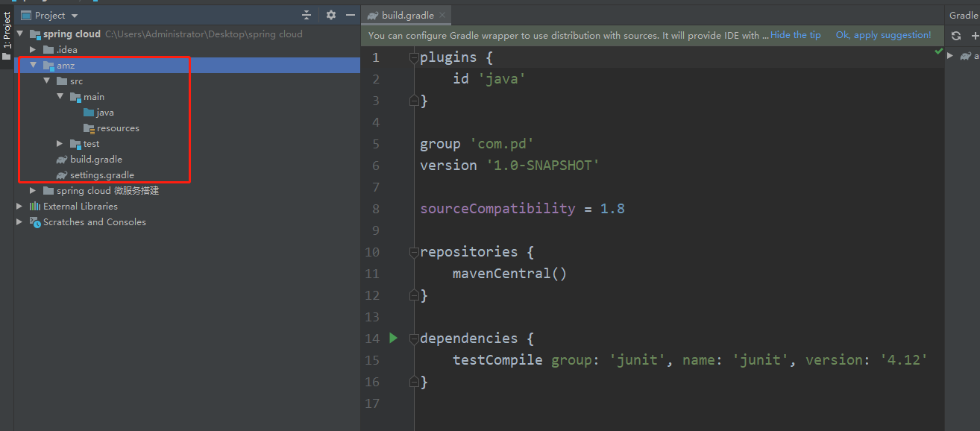Hide the Project tool window with the minus icon
This screenshot has width=980, height=431.
click(351, 15)
